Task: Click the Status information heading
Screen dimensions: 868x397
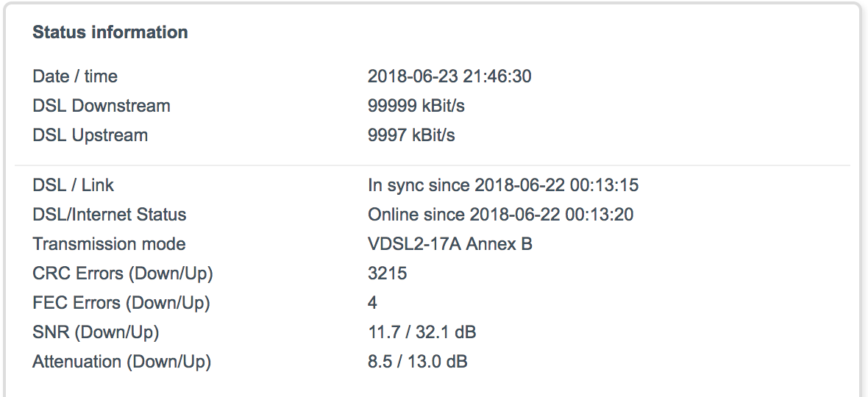Action: (110, 32)
